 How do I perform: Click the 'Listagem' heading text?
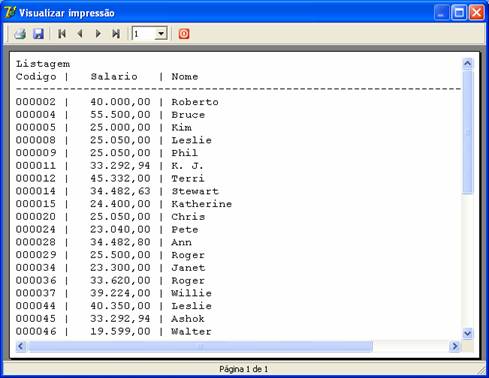[43, 64]
